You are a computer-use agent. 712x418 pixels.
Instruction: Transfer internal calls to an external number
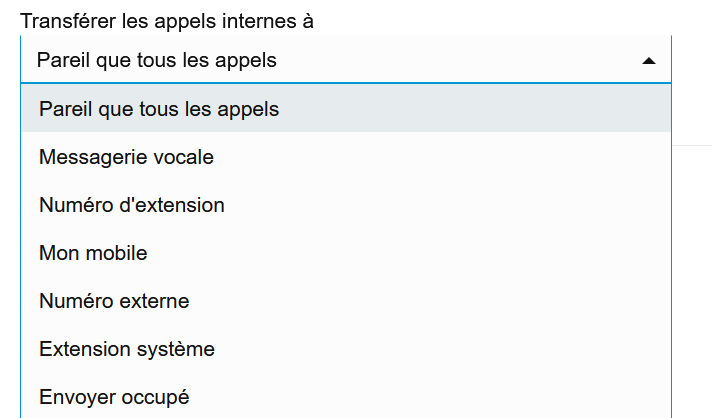tap(114, 301)
